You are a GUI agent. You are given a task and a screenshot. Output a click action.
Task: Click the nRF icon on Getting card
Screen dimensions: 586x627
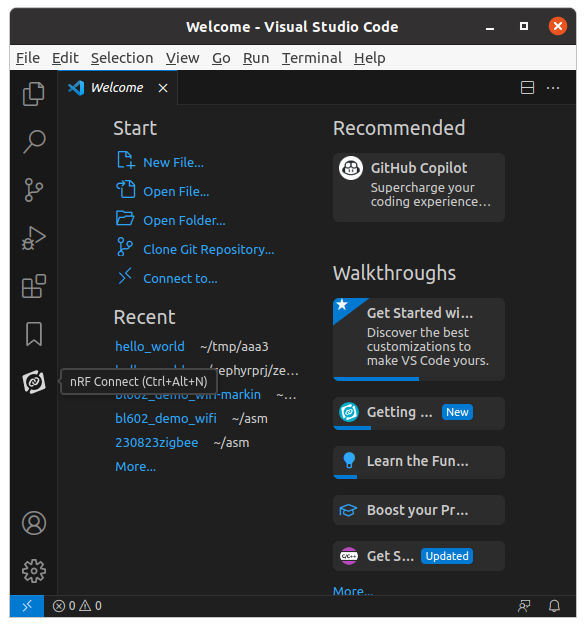tap(349, 412)
